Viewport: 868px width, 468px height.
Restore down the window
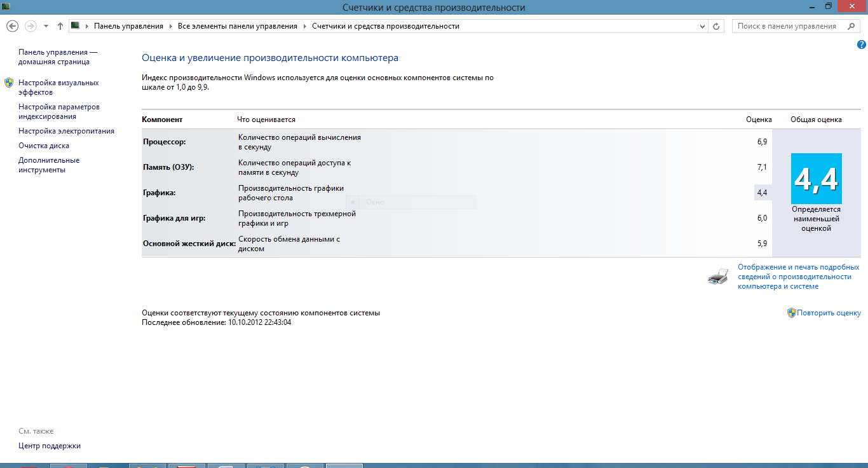[828, 6]
